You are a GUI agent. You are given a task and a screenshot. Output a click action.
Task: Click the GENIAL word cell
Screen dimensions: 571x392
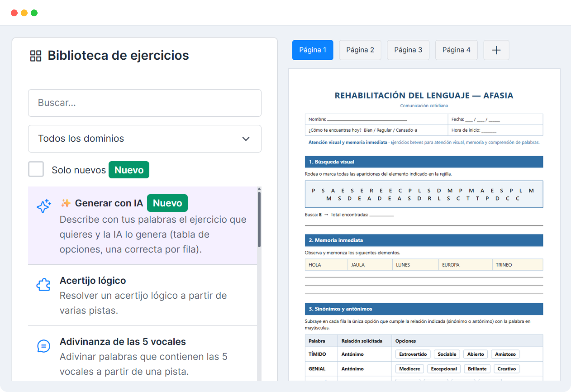click(321, 368)
